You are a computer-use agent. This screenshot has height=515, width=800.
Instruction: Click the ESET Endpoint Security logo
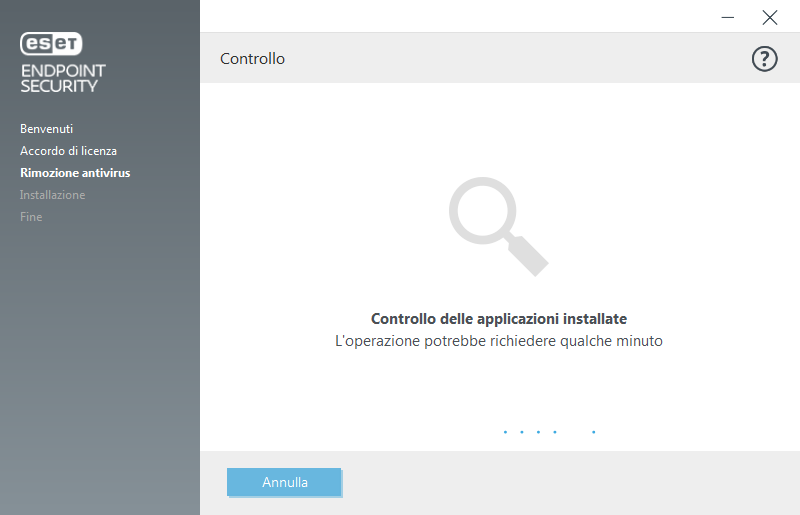click(62, 63)
